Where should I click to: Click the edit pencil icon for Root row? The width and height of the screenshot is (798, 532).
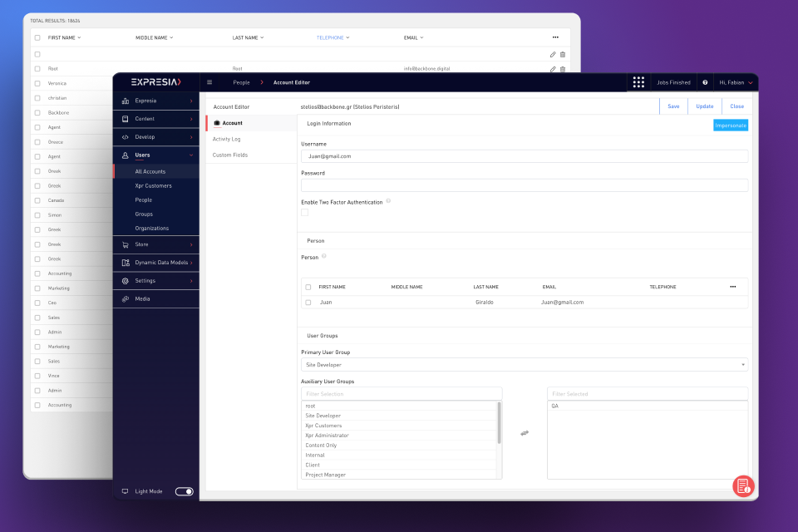[x=553, y=69]
